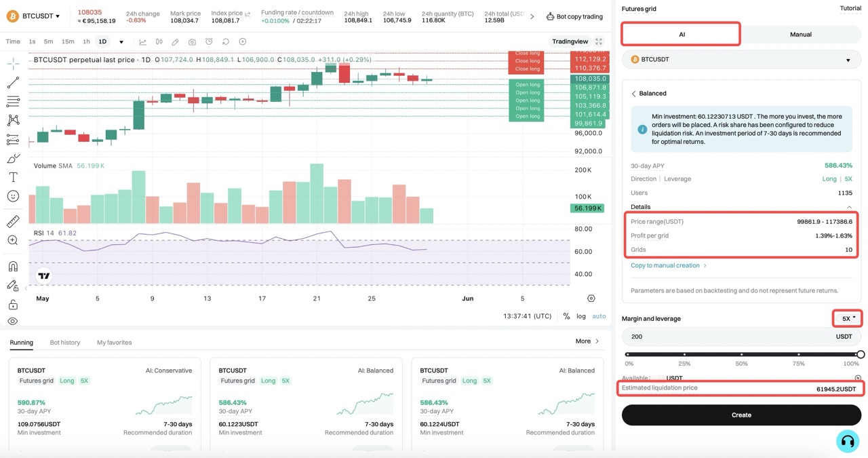Select the ruler measure tool
This screenshot has height=458, width=868.
click(x=13, y=222)
